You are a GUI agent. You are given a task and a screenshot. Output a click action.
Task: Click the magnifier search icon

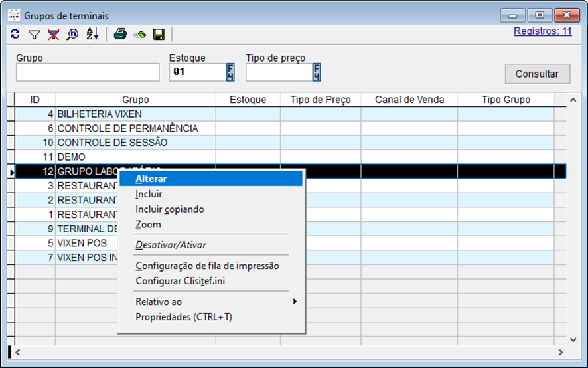pos(72,34)
